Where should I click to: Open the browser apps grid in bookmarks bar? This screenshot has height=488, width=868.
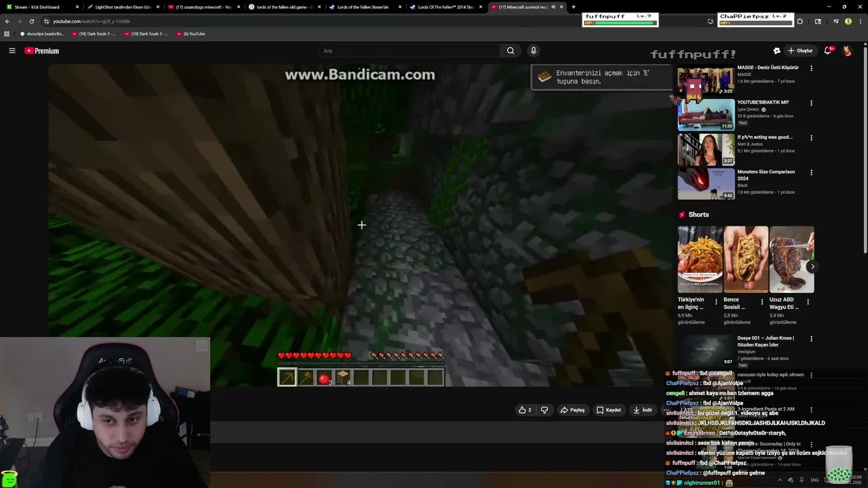(7, 33)
